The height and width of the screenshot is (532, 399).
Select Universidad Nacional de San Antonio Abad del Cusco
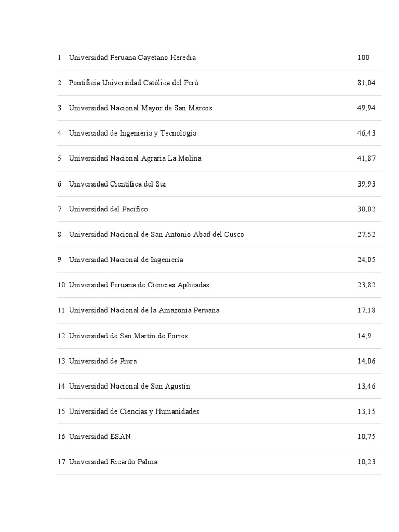tap(156, 234)
